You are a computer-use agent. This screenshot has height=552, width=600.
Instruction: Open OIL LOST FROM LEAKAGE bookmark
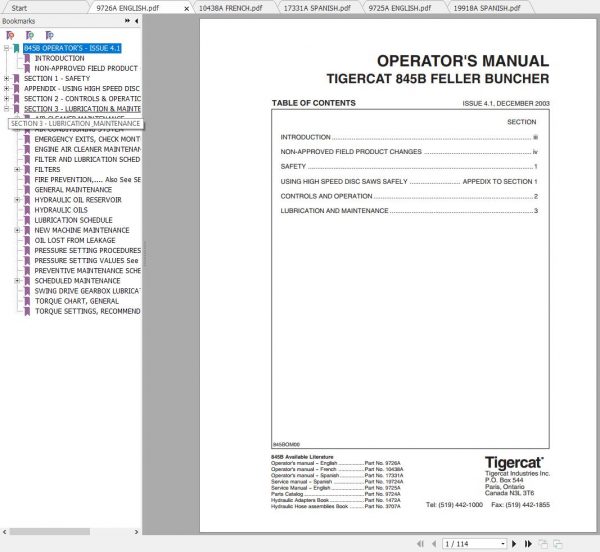pyautogui.click(x=75, y=240)
